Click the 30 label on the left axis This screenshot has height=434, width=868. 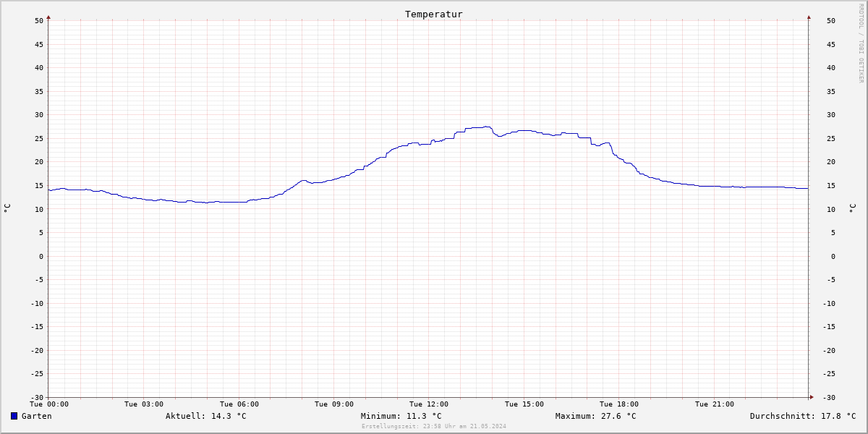(39, 114)
